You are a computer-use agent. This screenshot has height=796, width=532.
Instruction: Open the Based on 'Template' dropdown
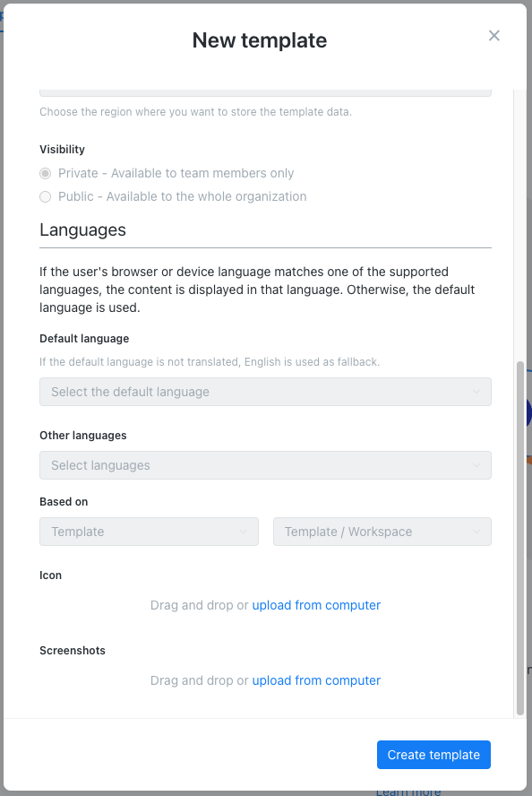coord(149,532)
